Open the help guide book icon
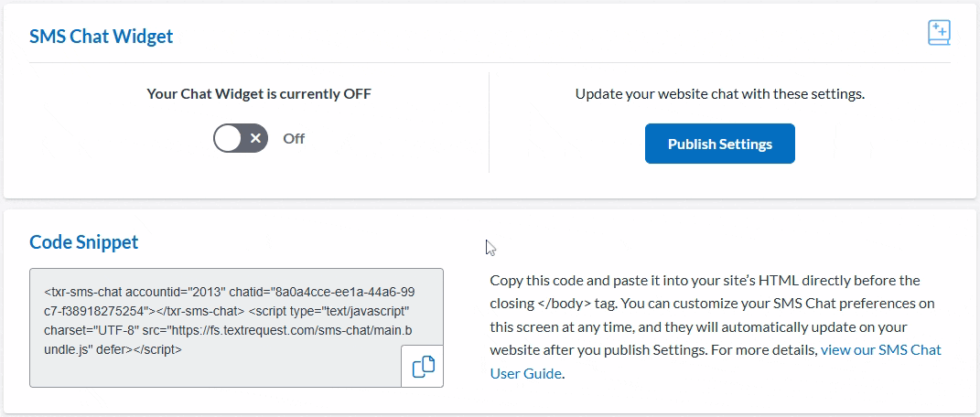This screenshot has width=980, height=417. (939, 33)
